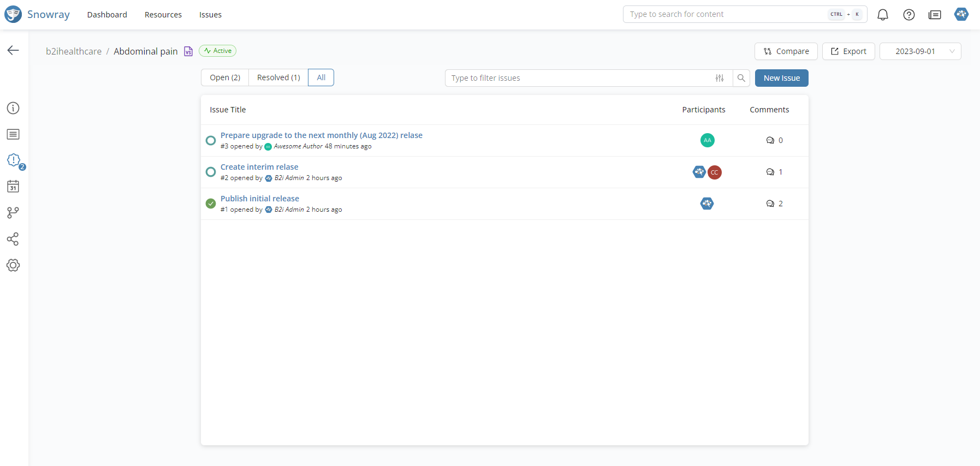
Task: Open filter options sliders icon
Action: click(x=720, y=78)
